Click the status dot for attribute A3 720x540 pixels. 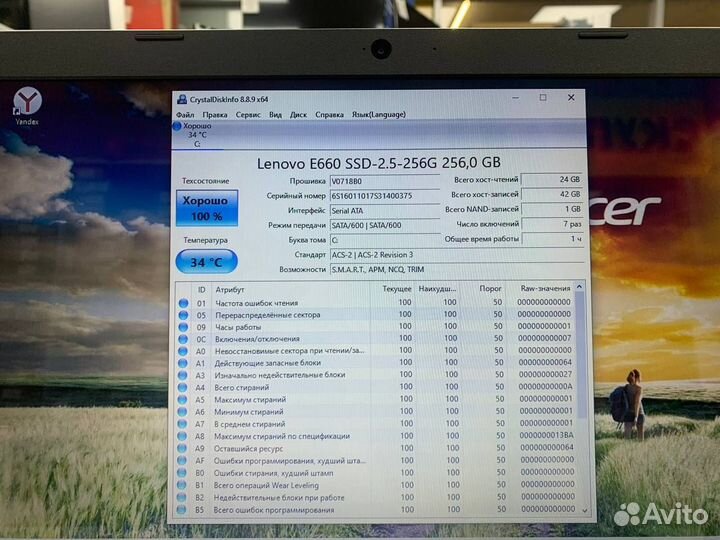pyautogui.click(x=182, y=375)
